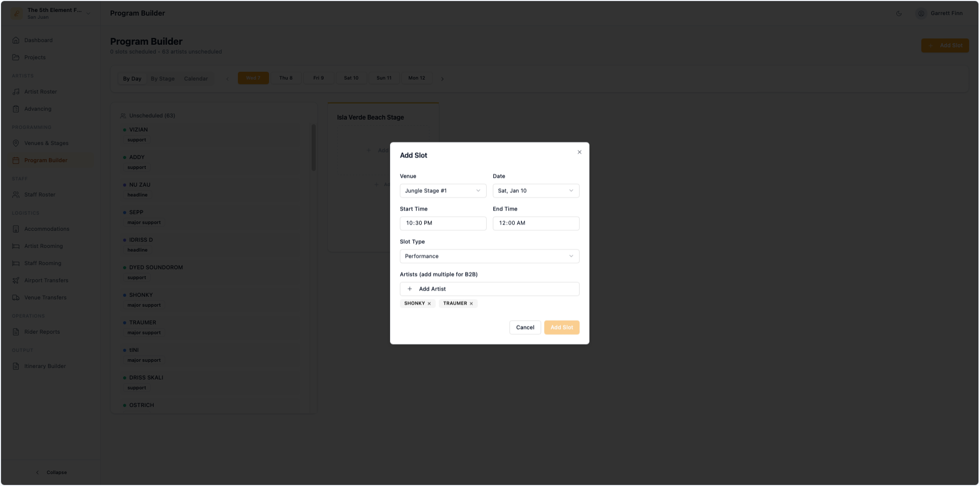Toggle dark mode moon icon
Screen dimensions: 980x486
click(899, 14)
